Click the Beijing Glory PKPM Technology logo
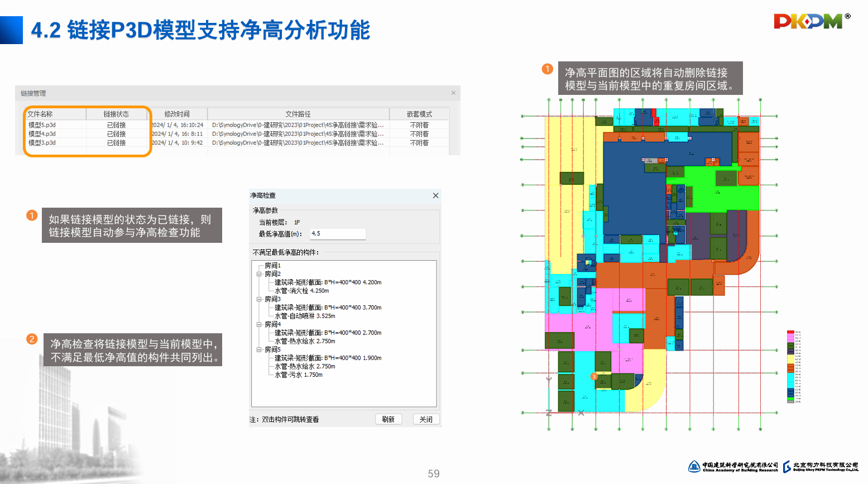The width and height of the screenshot is (868, 484). pyautogui.click(x=821, y=467)
